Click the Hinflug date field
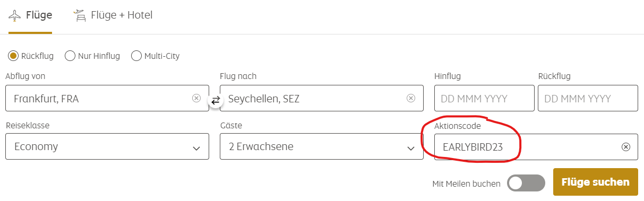The width and height of the screenshot is (644, 201). coord(484,98)
